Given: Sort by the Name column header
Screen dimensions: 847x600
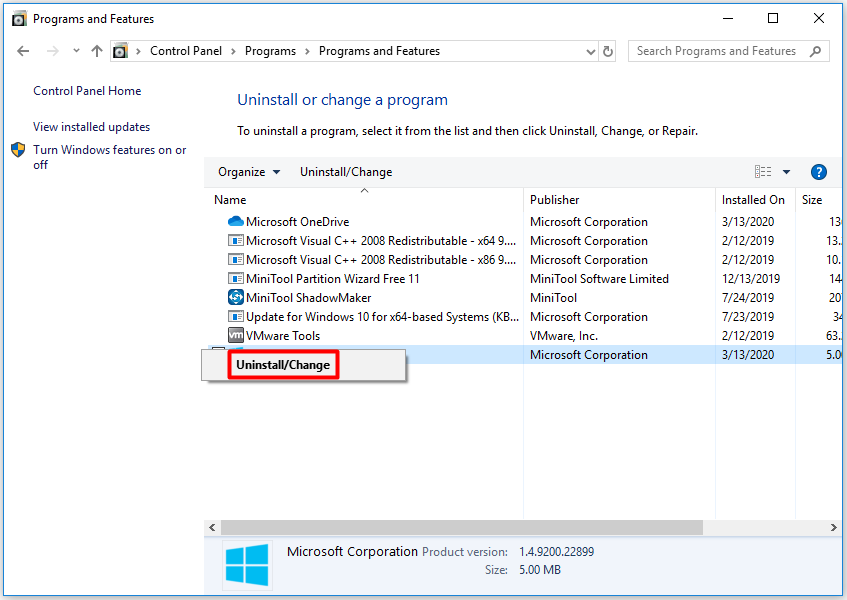Looking at the screenshot, I should coord(230,200).
